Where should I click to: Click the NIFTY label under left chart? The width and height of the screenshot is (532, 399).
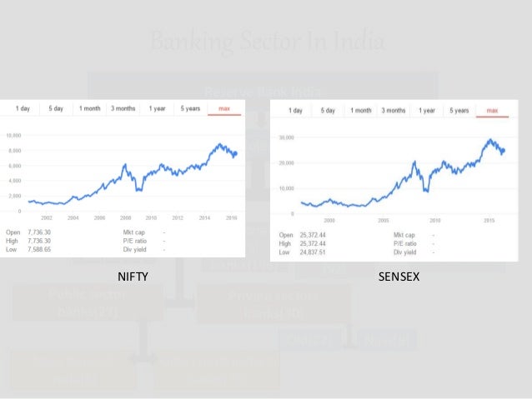tap(133, 277)
